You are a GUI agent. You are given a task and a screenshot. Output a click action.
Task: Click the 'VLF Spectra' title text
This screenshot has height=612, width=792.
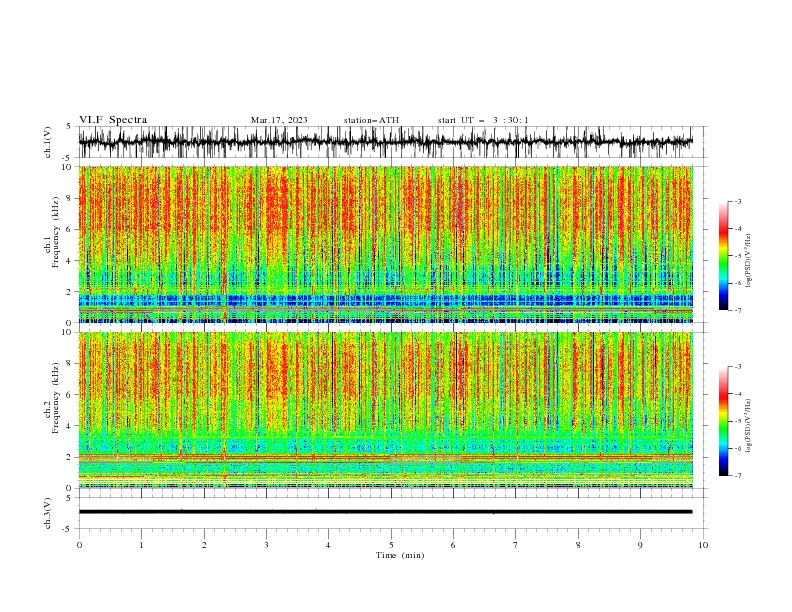point(113,120)
